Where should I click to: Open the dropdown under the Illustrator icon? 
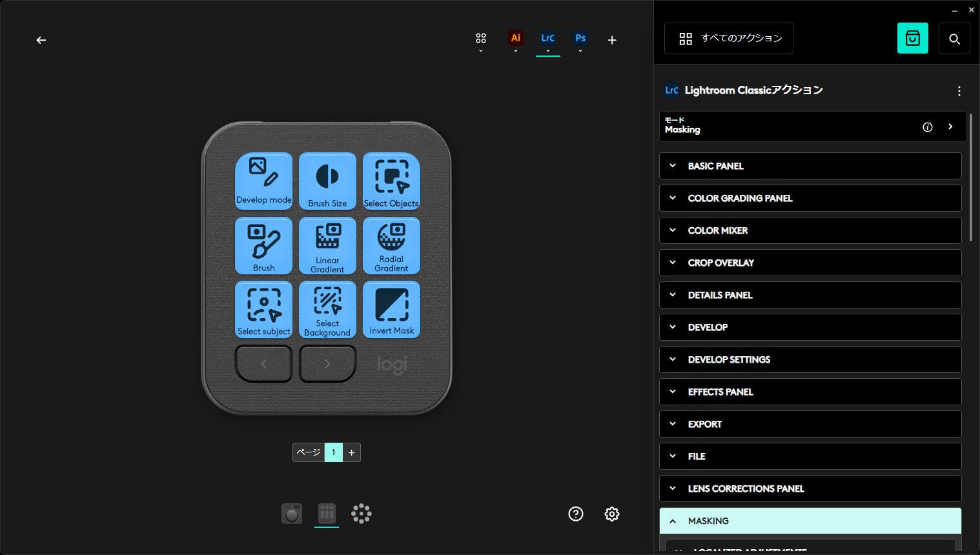[515, 51]
